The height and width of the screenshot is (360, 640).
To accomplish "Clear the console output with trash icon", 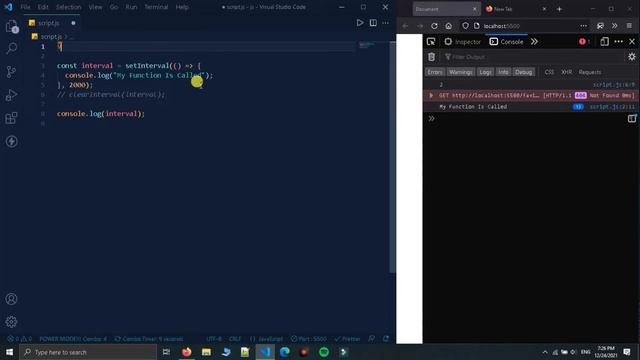I will pos(431,57).
